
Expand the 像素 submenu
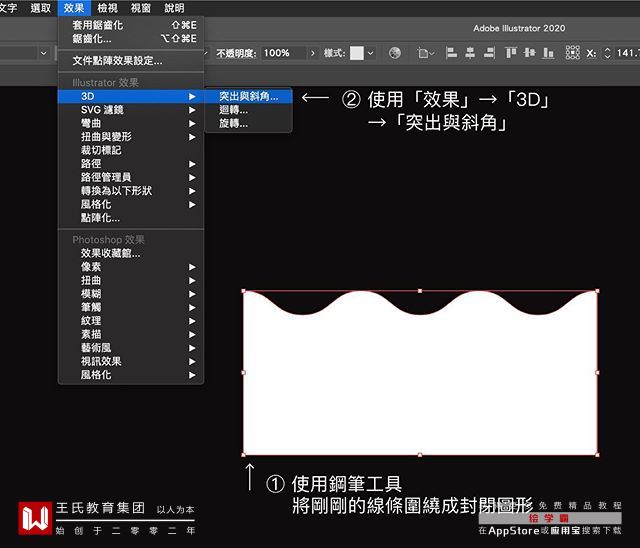click(x=131, y=267)
